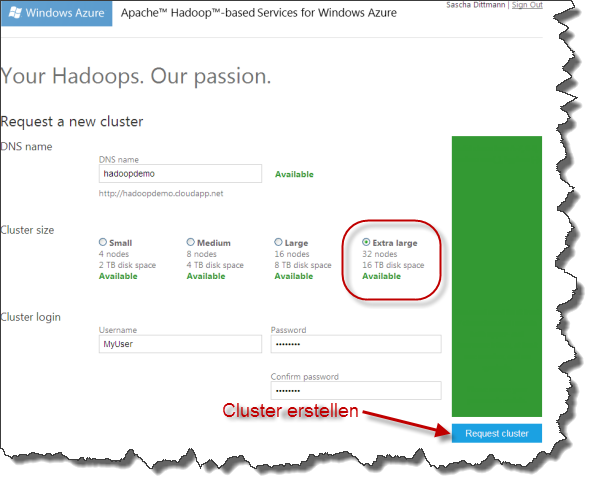This screenshot has width=600, height=493.
Task: Focus the Password input field
Action: pyautogui.click(x=356, y=344)
